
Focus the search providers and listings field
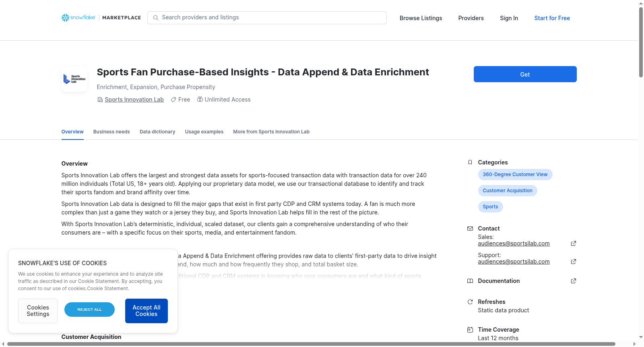pyautogui.click(x=267, y=18)
